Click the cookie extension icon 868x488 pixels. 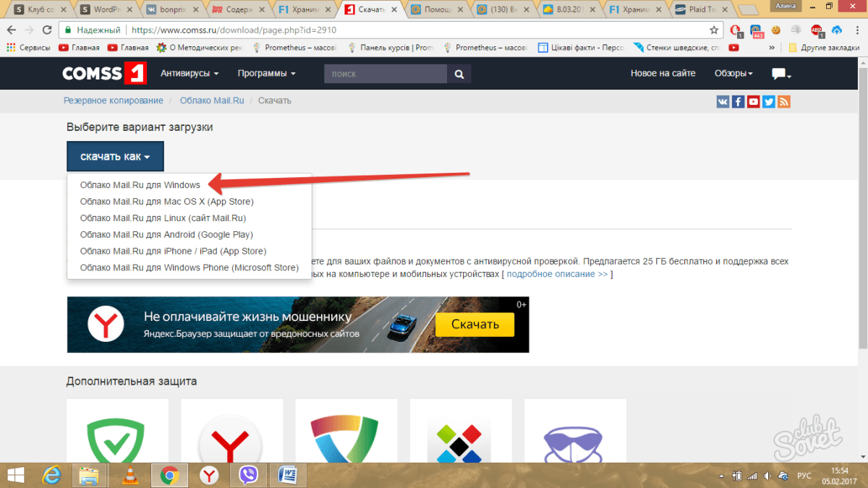pyautogui.click(x=777, y=30)
